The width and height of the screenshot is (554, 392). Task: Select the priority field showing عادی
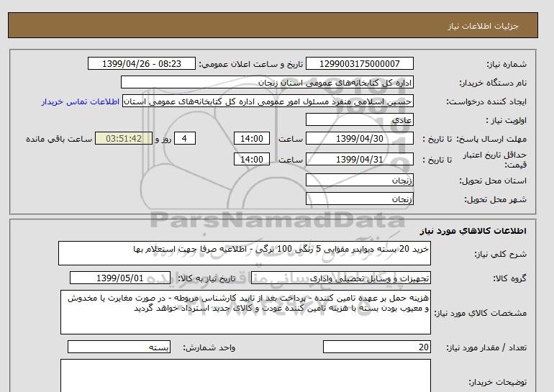click(x=360, y=120)
